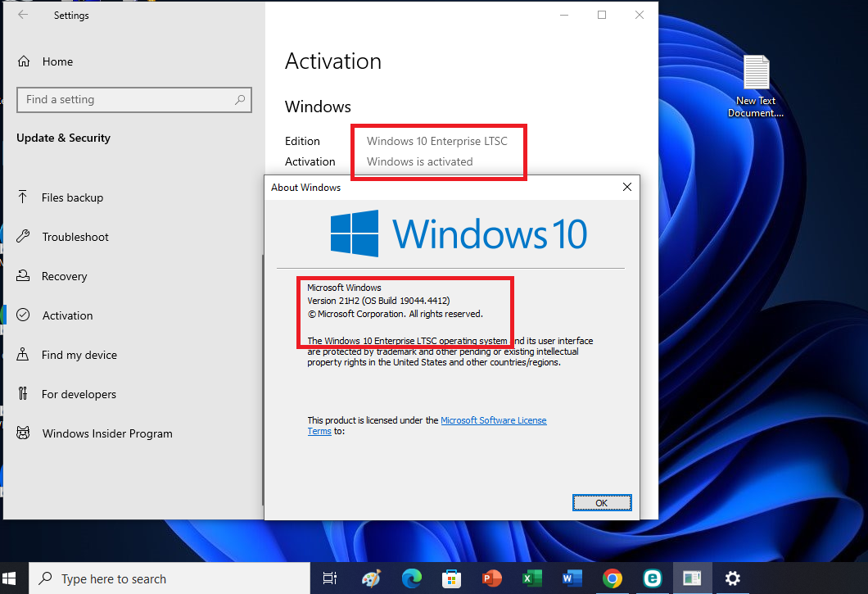This screenshot has height=594, width=868.
Task: Open the Microsoft Software License link
Action: click(x=493, y=420)
